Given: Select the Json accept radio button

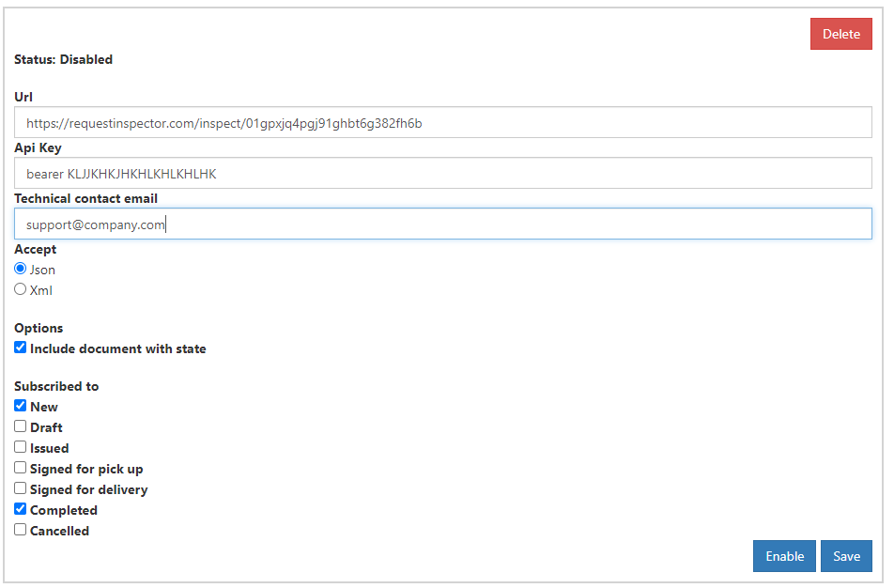Looking at the screenshot, I should click(21, 269).
